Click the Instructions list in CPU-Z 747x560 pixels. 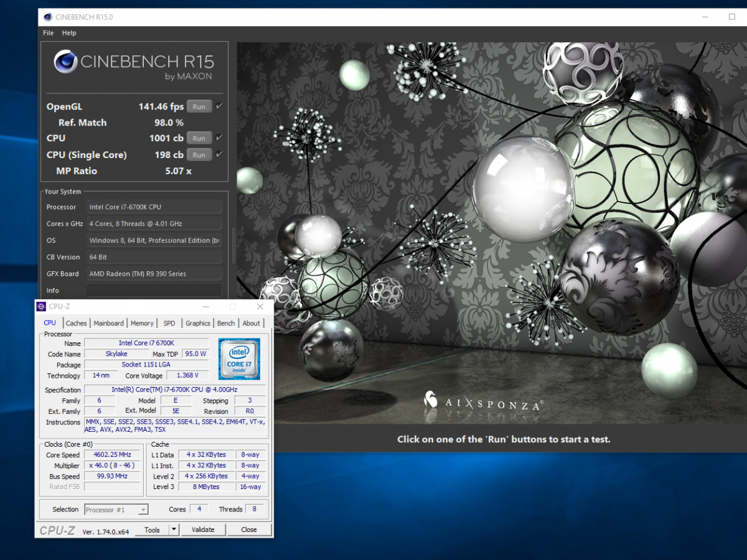pyautogui.click(x=174, y=426)
